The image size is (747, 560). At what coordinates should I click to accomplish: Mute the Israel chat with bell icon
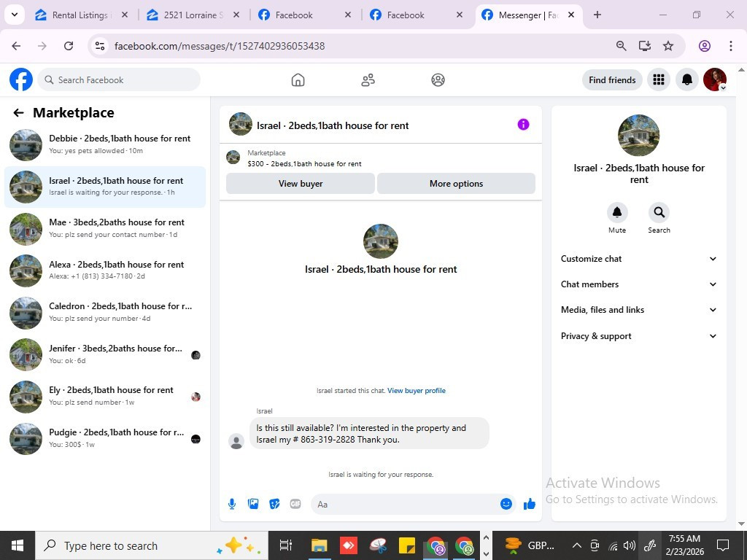tap(617, 212)
